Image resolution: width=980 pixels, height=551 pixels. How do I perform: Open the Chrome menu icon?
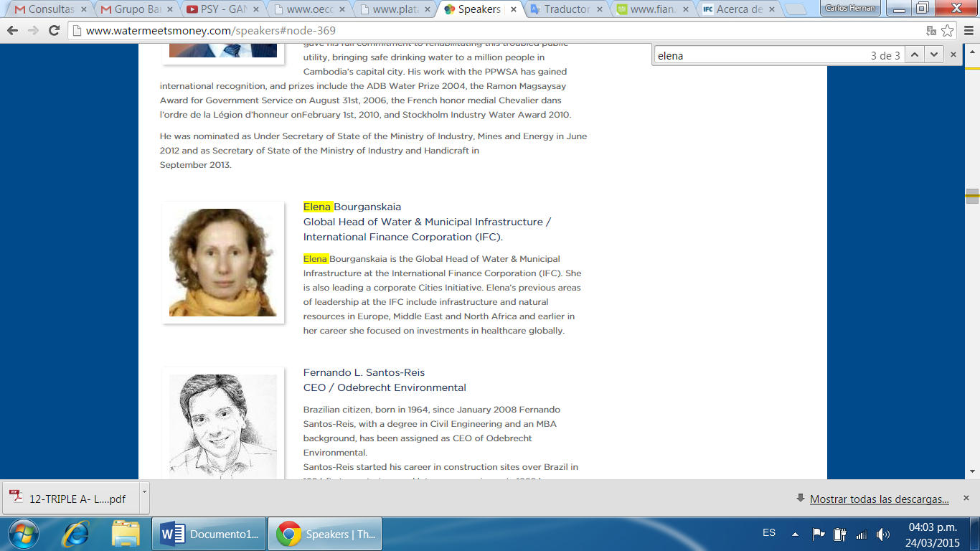tap(967, 31)
